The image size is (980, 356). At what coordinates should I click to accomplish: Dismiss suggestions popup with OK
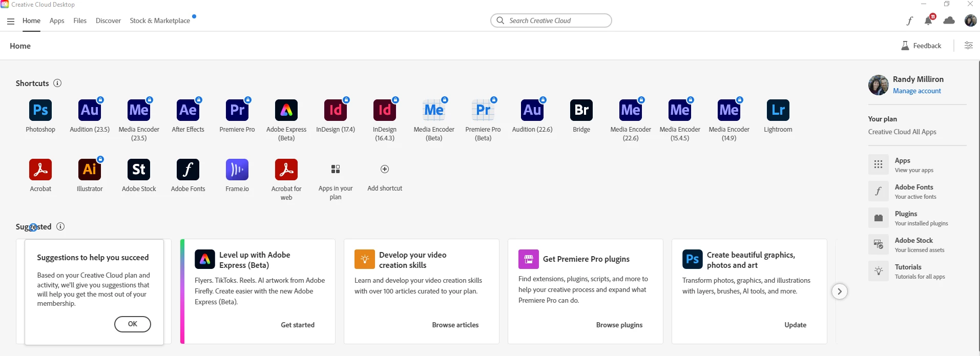(x=133, y=324)
